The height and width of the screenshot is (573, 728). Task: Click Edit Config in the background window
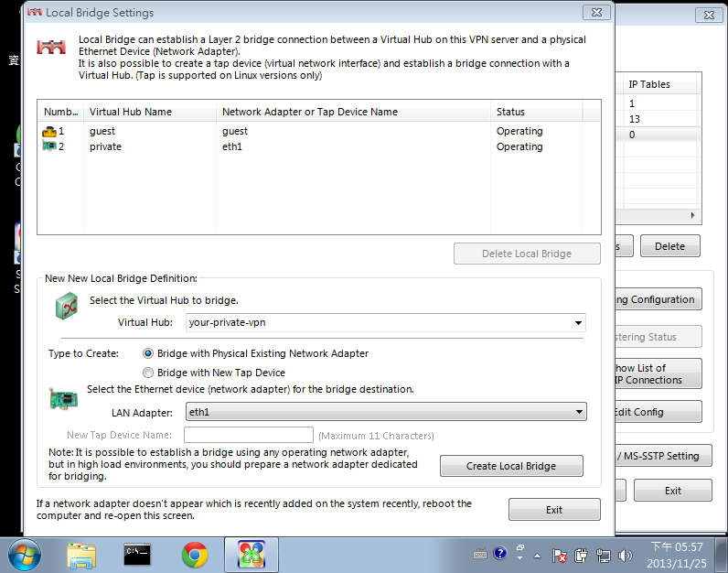[658, 412]
